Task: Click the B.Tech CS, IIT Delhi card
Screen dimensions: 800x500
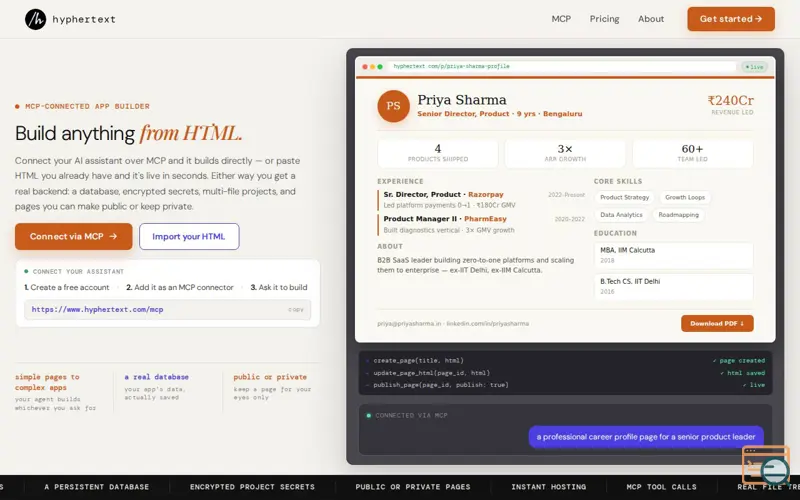Action: click(673, 286)
